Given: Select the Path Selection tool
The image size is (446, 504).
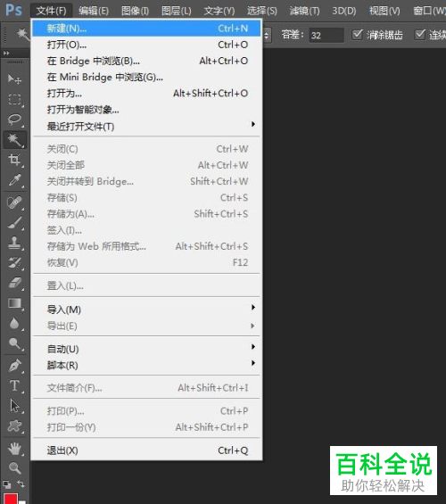Looking at the screenshot, I should coord(14,406).
